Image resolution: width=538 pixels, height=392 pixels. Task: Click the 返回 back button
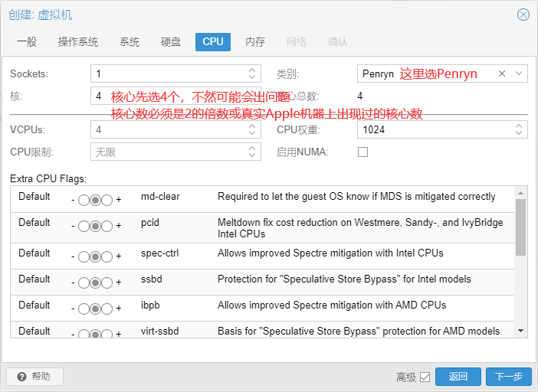(458, 377)
